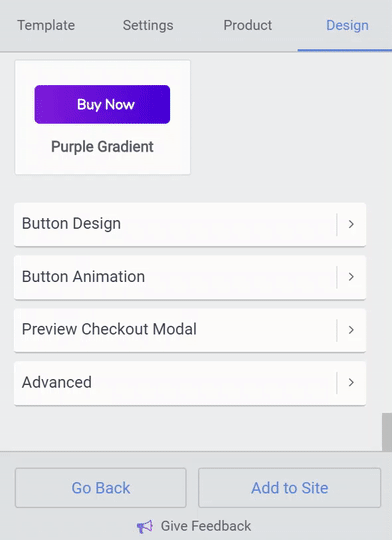This screenshot has width=392, height=540.
Task: Open the Preview Checkout Modal section
Action: click(x=190, y=330)
